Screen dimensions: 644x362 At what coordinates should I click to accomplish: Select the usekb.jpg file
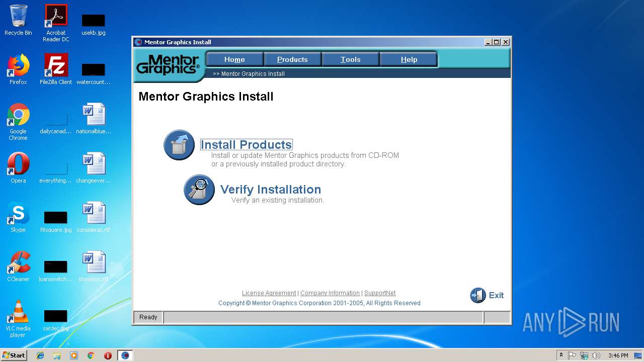click(x=94, y=24)
